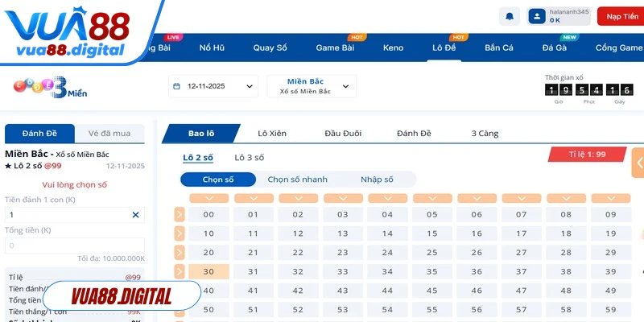Click the orange arrow beside row 10
644x322 pixels.
pos(180,233)
